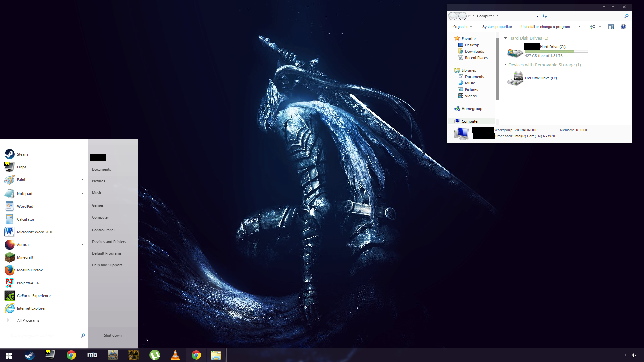Open Games from the Start menu
The image size is (644, 362).
[98, 205]
